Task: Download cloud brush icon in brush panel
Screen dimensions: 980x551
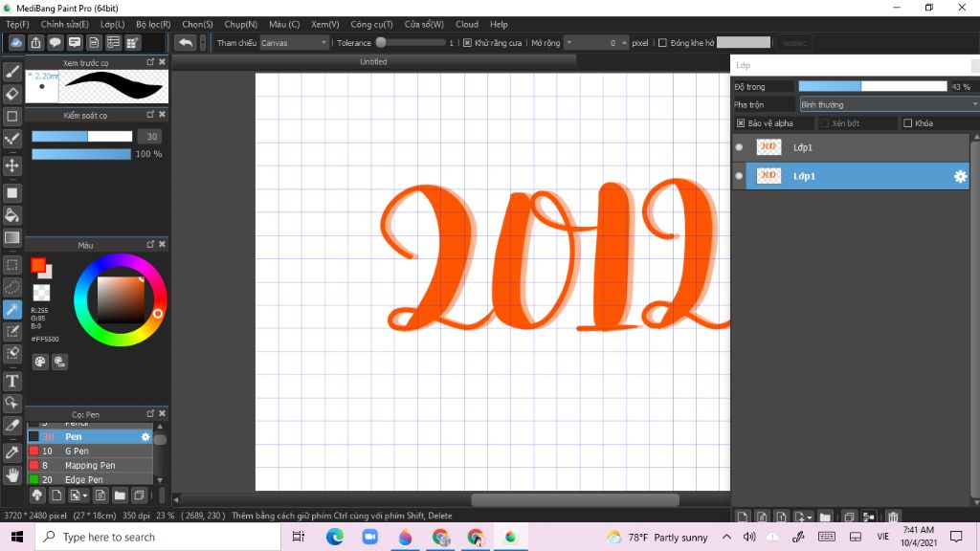Action: pos(37,496)
